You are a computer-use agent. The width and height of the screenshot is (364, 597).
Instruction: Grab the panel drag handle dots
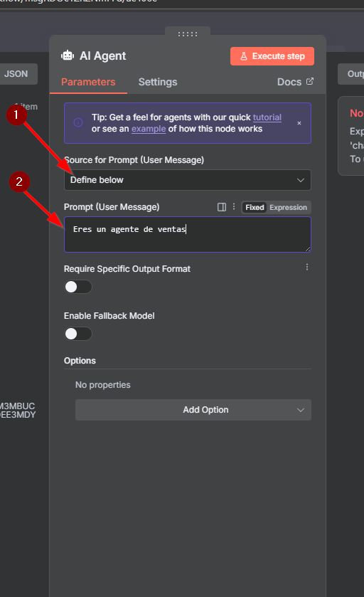coord(188,34)
